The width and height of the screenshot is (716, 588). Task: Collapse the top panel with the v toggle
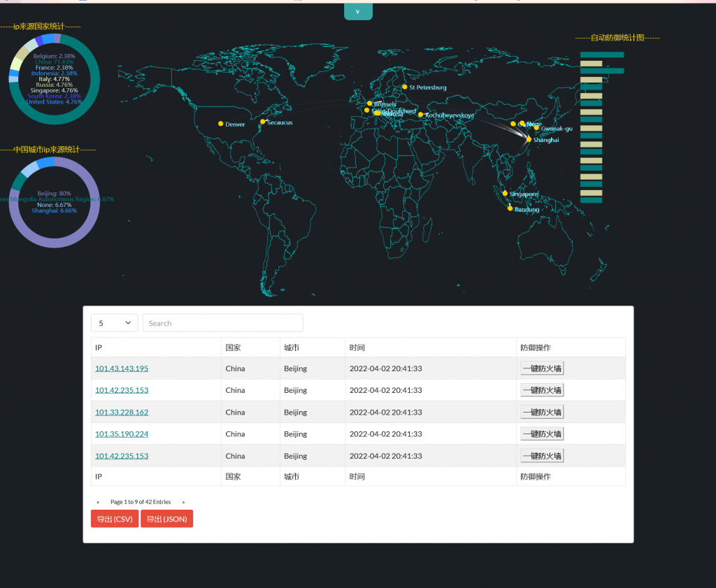point(358,12)
